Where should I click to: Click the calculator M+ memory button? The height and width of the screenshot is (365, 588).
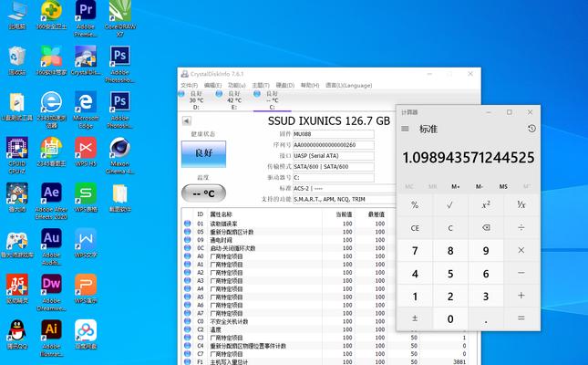456,187
